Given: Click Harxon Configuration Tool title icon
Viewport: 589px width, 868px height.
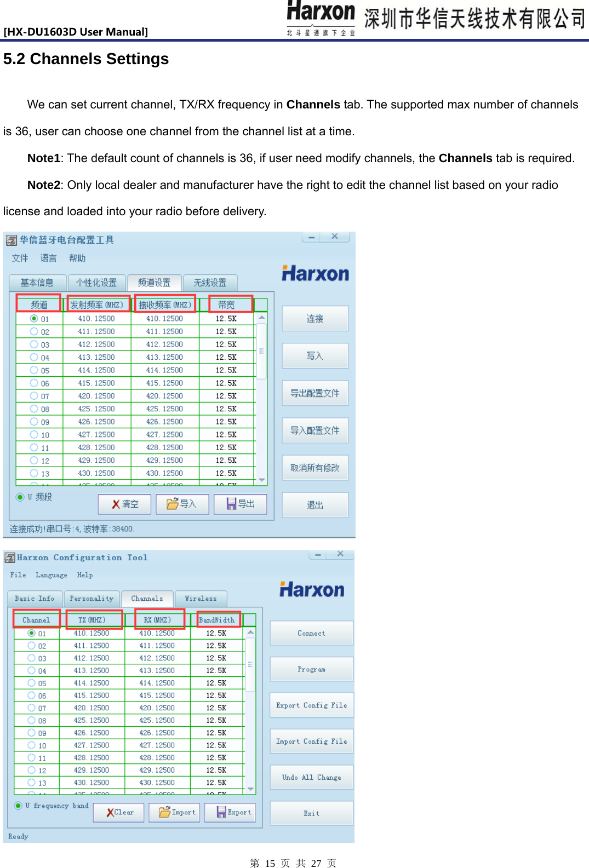Looking at the screenshot, I should [10, 557].
